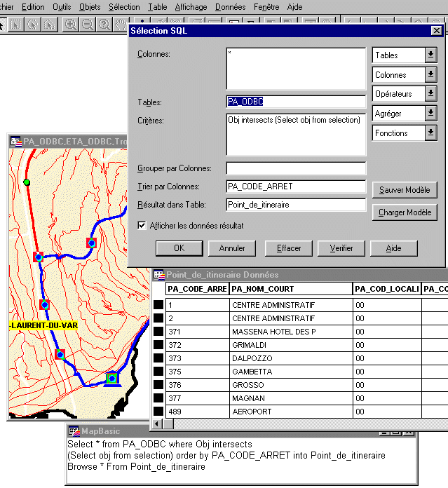Click the browser's horizontal scrollbar left arrow

157,424
